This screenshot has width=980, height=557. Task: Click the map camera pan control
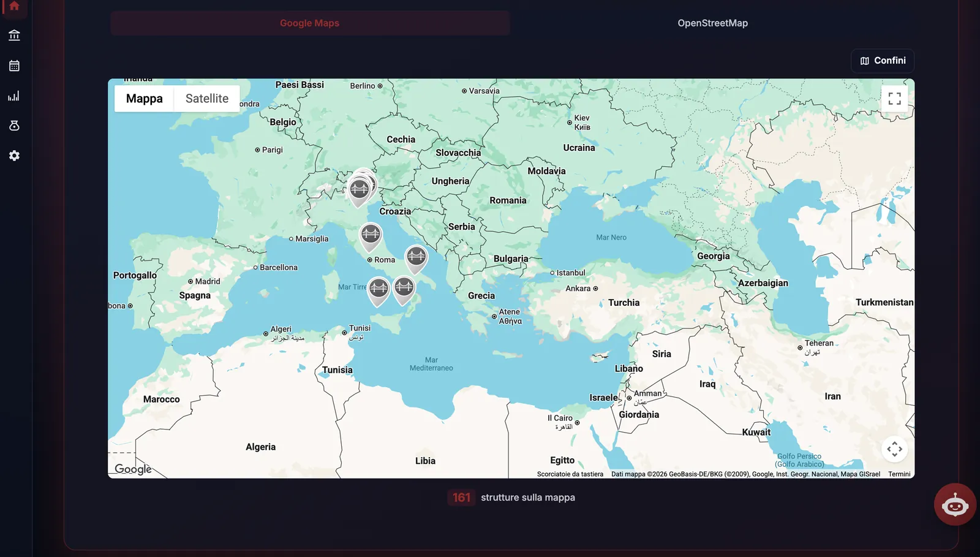click(894, 449)
